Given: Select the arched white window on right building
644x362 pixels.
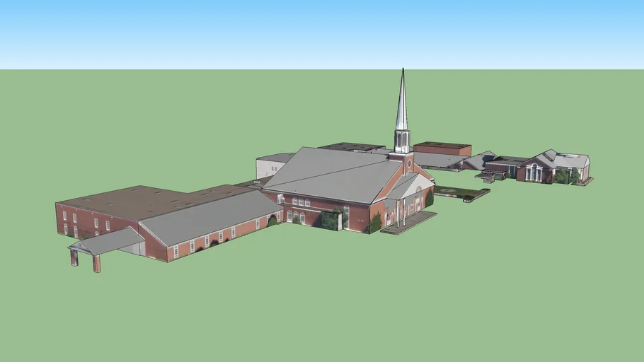Looking at the screenshot, I should [x=534, y=172].
